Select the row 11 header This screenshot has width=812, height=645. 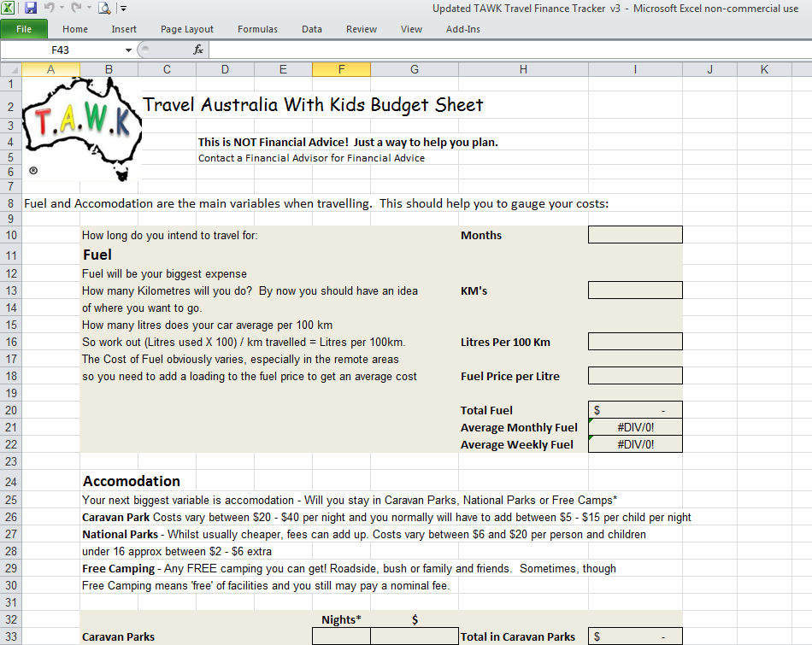10,255
